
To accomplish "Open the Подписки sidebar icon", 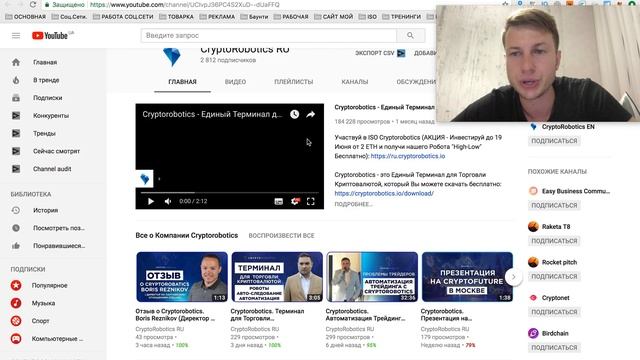I will click(x=16, y=98).
